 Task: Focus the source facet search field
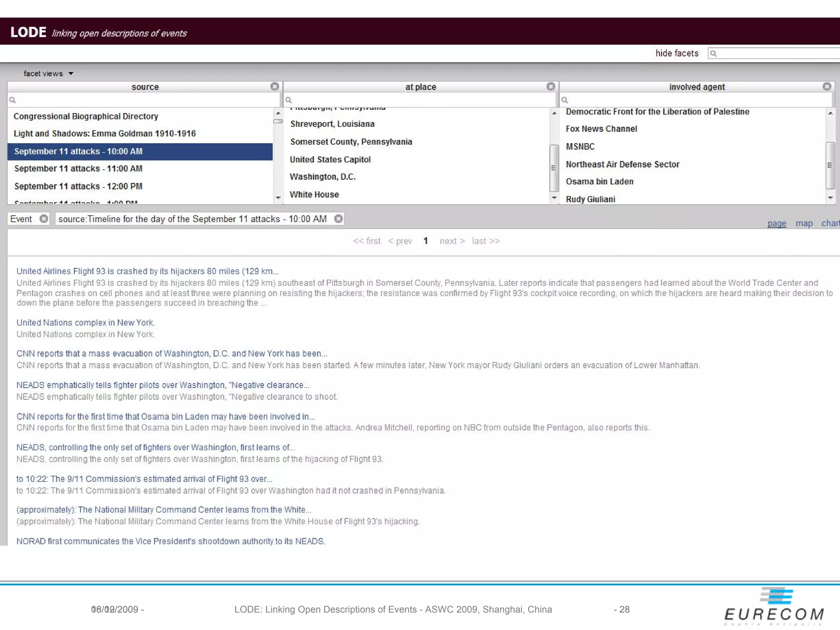pyautogui.click(x=144, y=100)
